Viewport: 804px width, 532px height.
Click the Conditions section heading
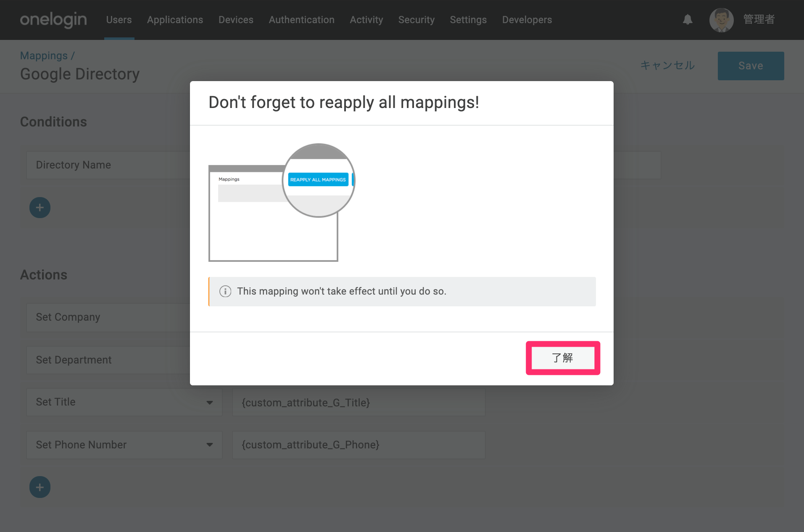coord(53,122)
